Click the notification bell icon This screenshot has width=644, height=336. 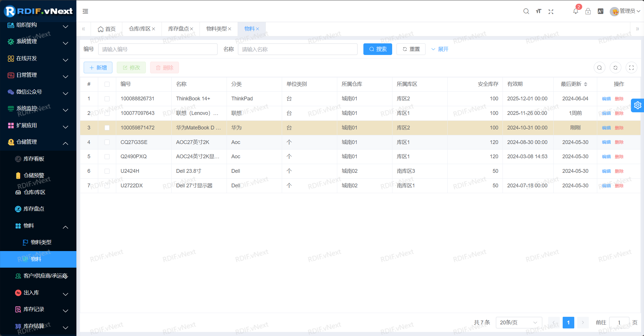(575, 11)
